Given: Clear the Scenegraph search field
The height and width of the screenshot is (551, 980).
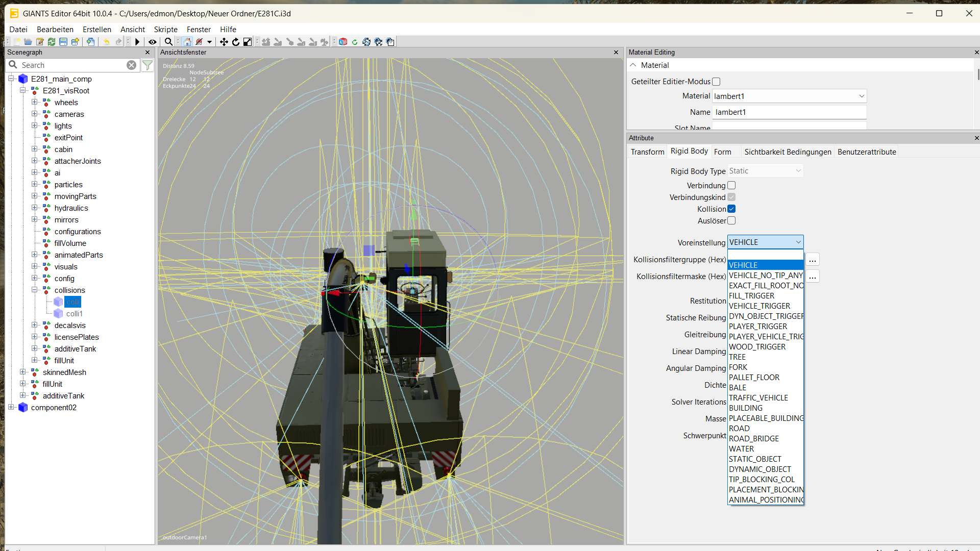Looking at the screenshot, I should 131,65.
